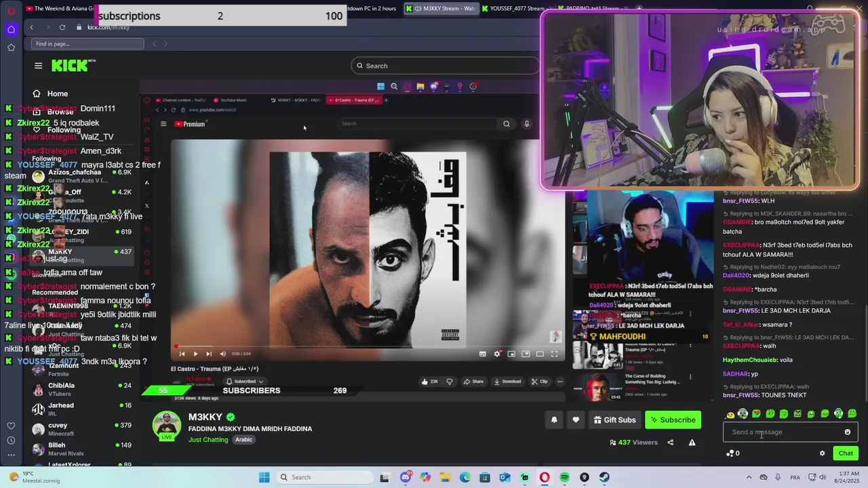Click the YouTube Share button
Image resolution: width=868 pixels, height=488 pixels.
pyautogui.click(x=473, y=382)
